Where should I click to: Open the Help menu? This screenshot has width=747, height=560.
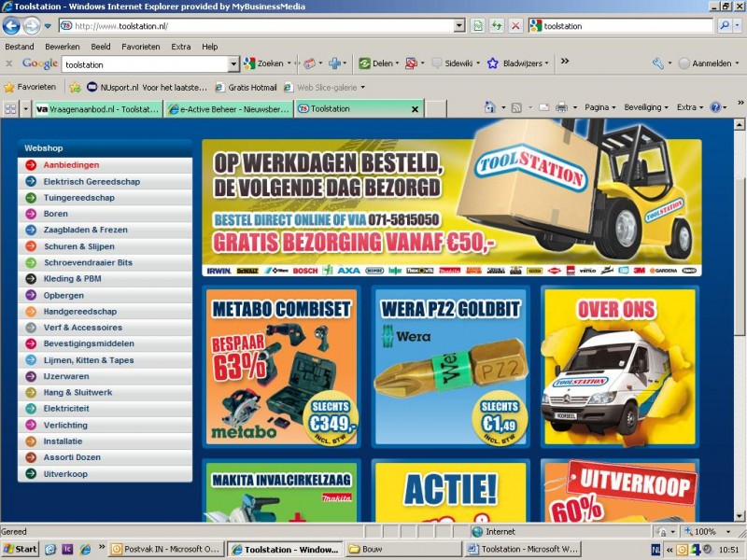point(209,47)
